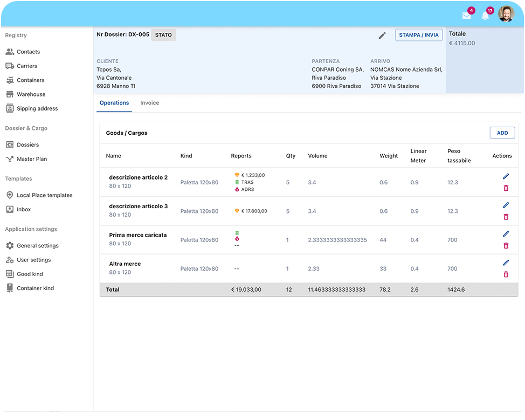Click the STATO status button
The width and height of the screenshot is (525, 420).
click(163, 35)
